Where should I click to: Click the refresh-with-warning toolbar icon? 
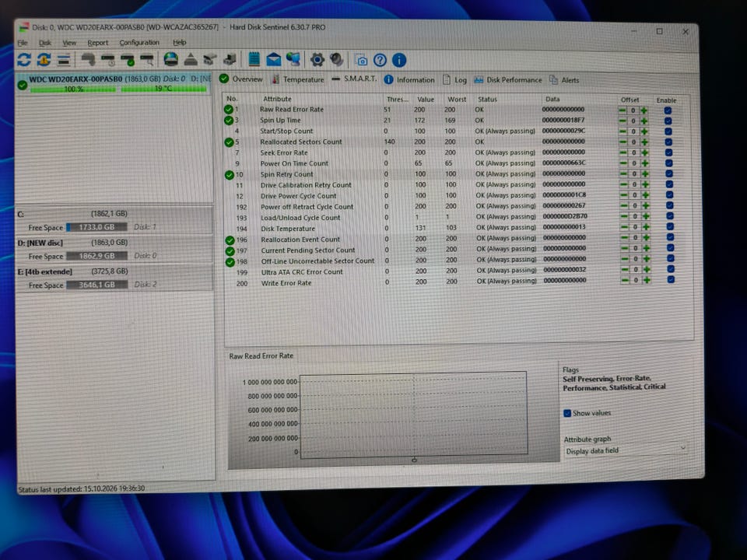[x=44, y=60]
